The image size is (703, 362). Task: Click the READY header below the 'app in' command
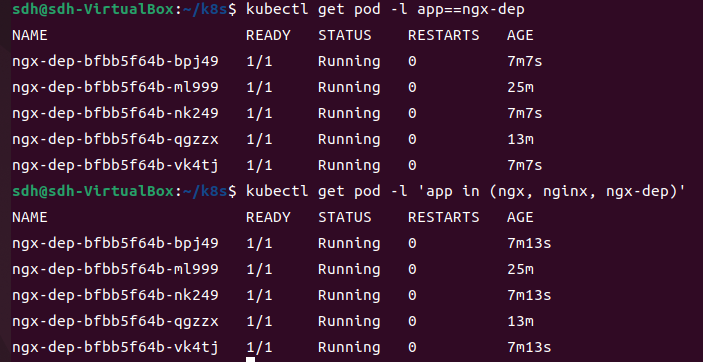[268, 218]
